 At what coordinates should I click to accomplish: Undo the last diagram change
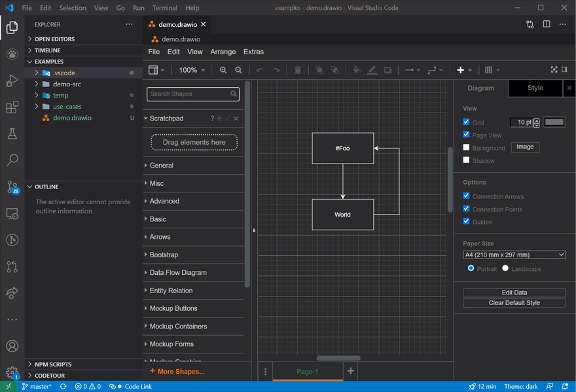click(260, 69)
